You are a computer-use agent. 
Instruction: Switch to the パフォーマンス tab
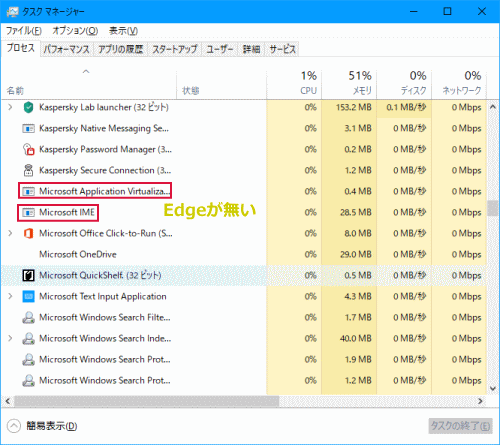point(67,49)
